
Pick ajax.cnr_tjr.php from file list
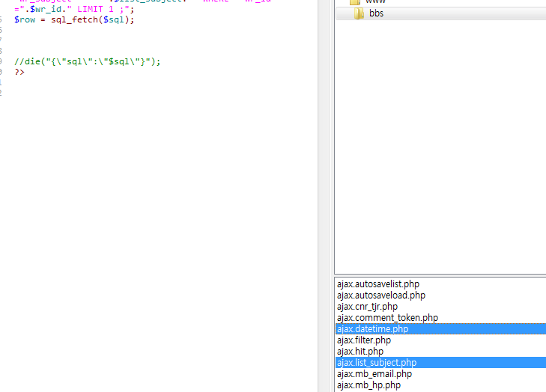point(367,307)
